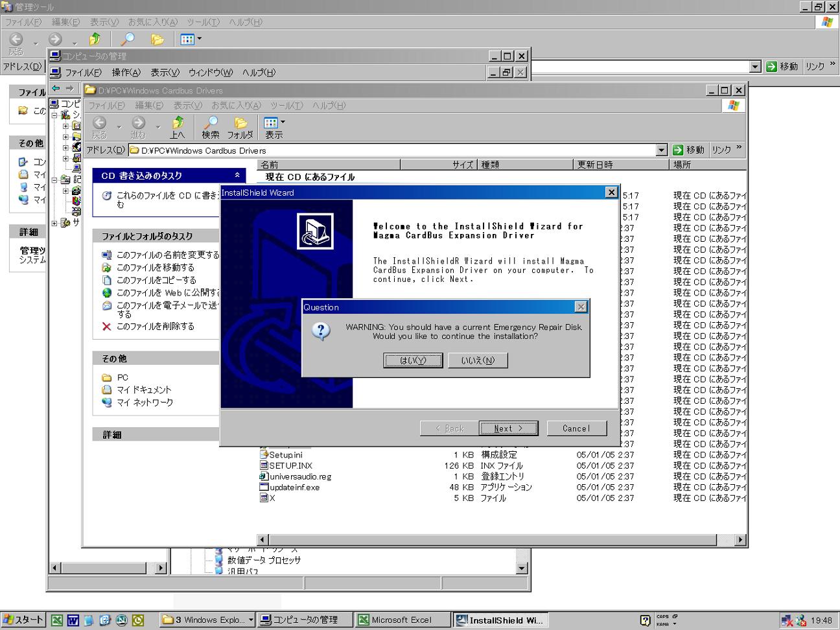
Task: Click network tray icon near clock
Action: click(x=786, y=621)
